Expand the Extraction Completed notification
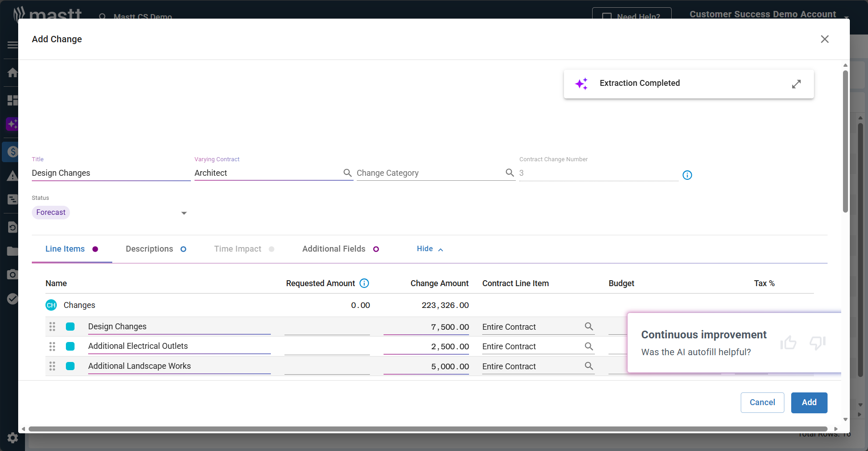Screen dimensions: 868x451 pos(797,84)
